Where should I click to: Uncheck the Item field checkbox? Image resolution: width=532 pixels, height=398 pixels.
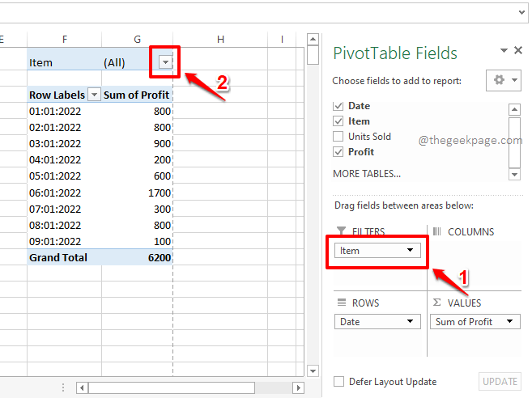coord(338,121)
